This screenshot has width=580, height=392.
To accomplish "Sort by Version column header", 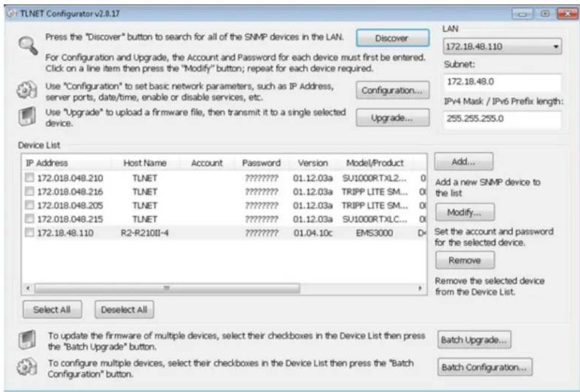I will pyautogui.click(x=313, y=163).
